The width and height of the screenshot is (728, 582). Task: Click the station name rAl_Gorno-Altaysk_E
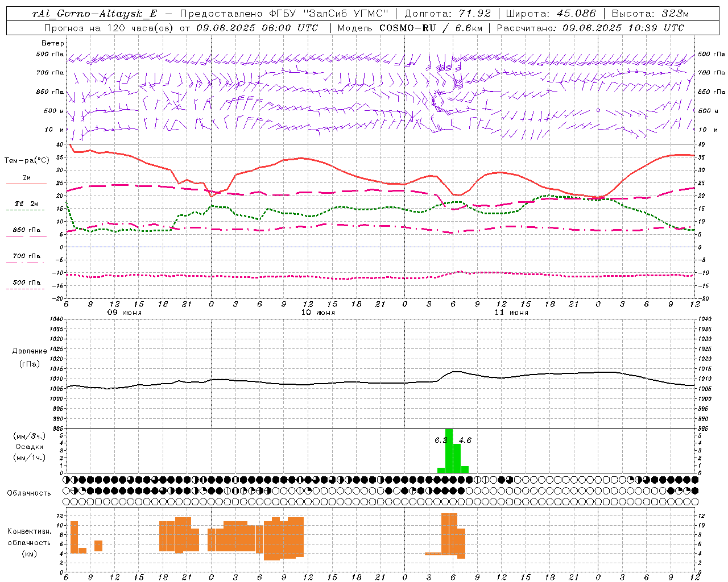pyautogui.click(x=94, y=14)
